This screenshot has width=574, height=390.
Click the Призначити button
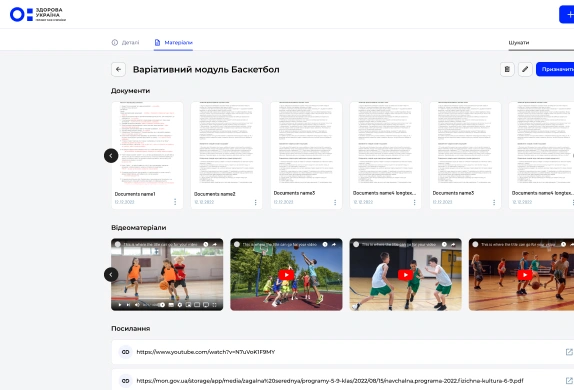click(555, 69)
